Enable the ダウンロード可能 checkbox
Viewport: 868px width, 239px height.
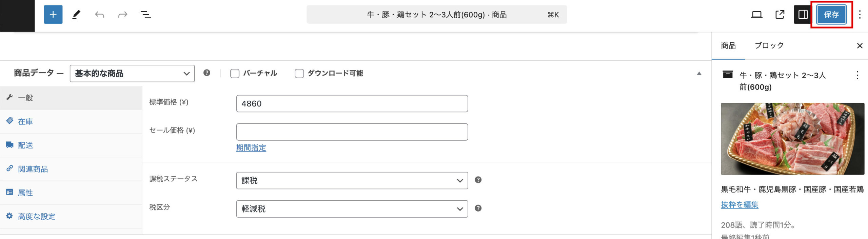tap(299, 74)
